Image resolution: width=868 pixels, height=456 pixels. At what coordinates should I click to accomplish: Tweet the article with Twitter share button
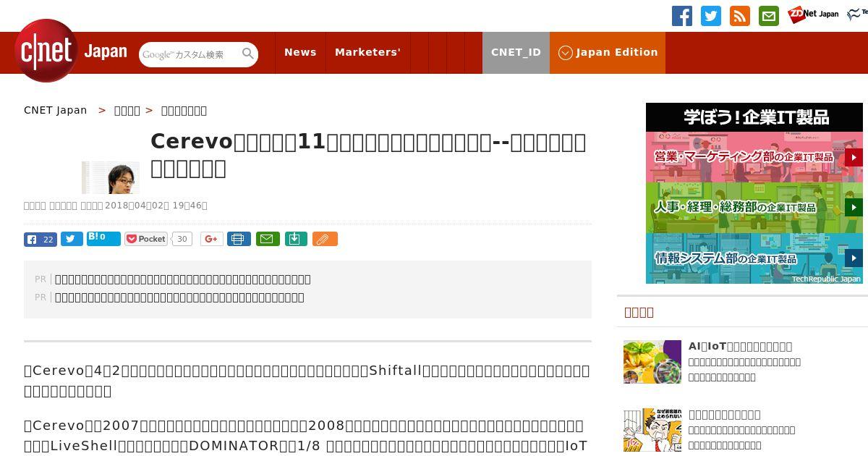point(72,239)
